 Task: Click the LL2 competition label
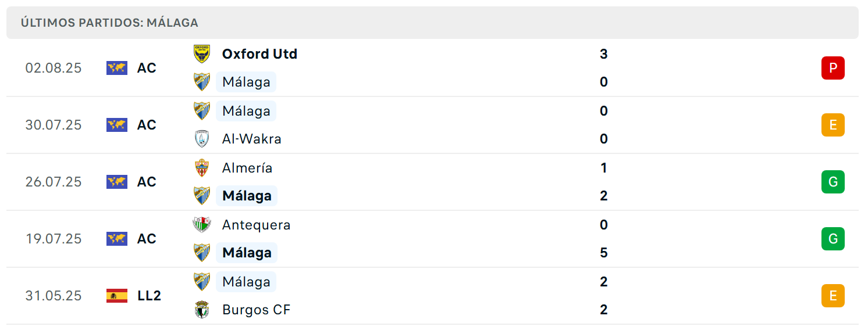(150, 296)
